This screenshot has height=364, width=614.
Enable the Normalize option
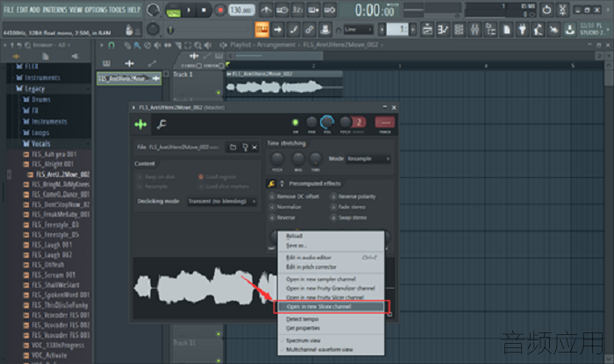click(x=285, y=207)
